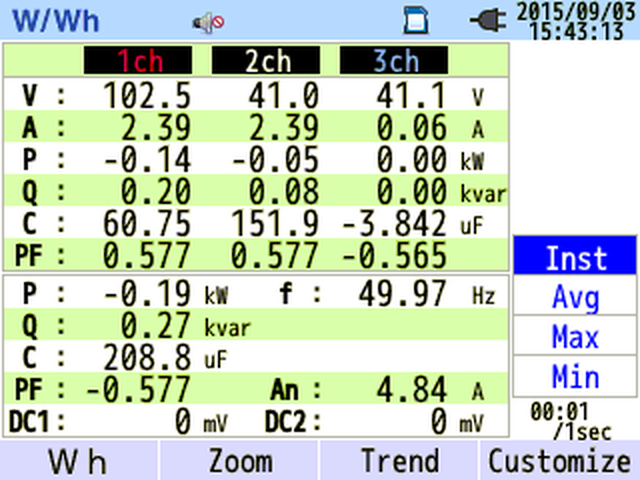Open the Trend softkey
Viewport: 640px width, 480px height.
tap(400, 461)
